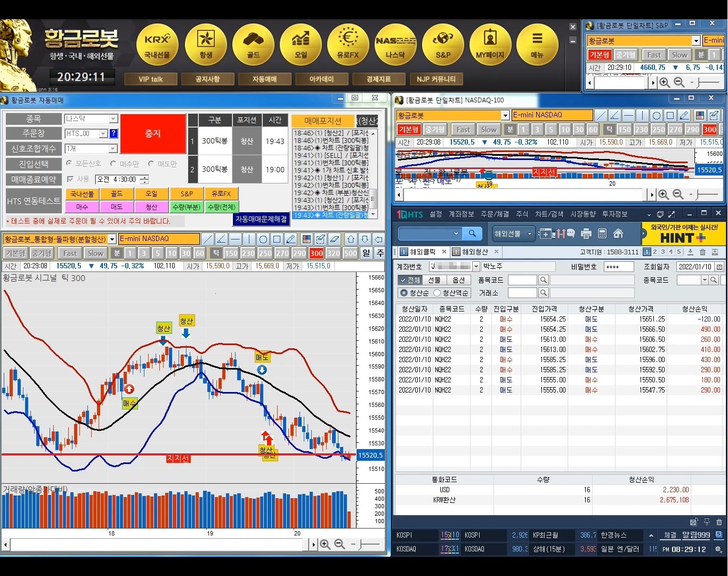Image resolution: width=728 pixels, height=576 pixels.
Task: Toggle the 사용 checkbox for 매매종료예약
Action: pyautogui.click(x=70, y=179)
